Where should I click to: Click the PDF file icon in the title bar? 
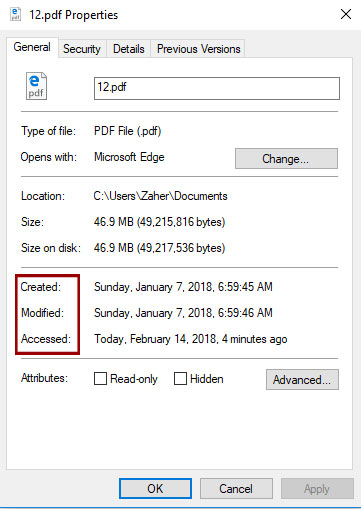pyautogui.click(x=15, y=14)
